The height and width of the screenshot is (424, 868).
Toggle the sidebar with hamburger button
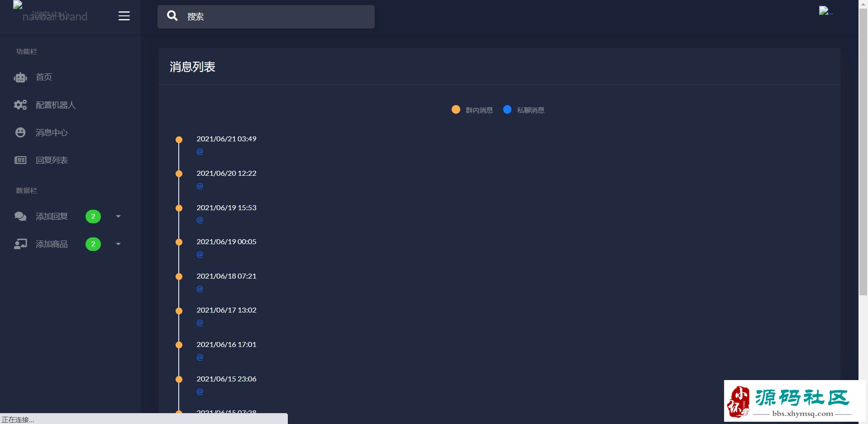click(124, 16)
